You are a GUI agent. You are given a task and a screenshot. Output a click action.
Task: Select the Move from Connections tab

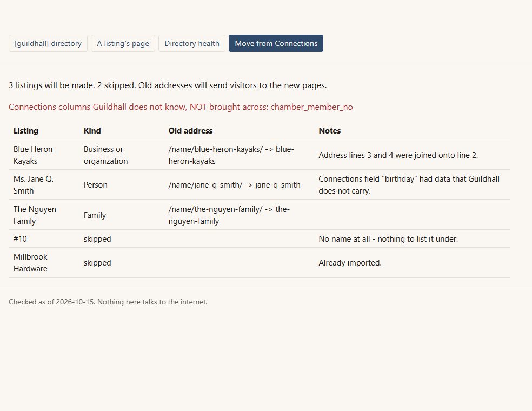pyautogui.click(x=276, y=43)
